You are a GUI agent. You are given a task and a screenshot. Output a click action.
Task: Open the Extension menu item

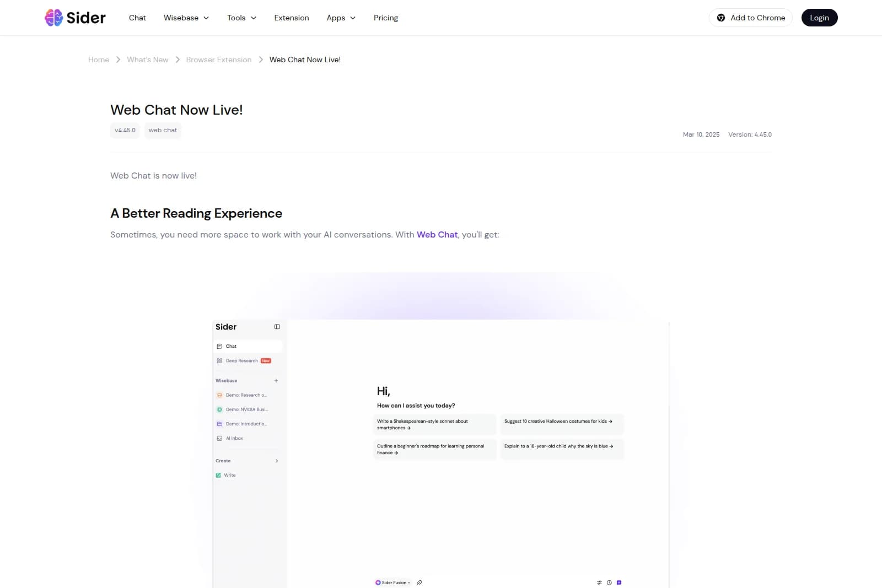291,18
